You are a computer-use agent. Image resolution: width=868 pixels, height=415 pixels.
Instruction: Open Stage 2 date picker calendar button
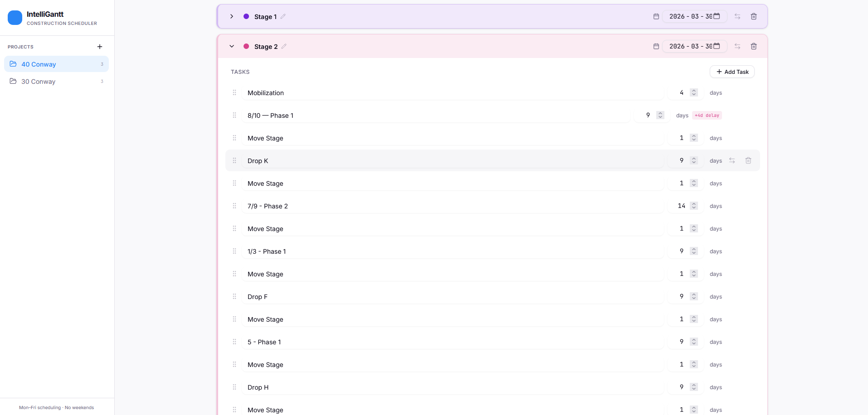(717, 46)
